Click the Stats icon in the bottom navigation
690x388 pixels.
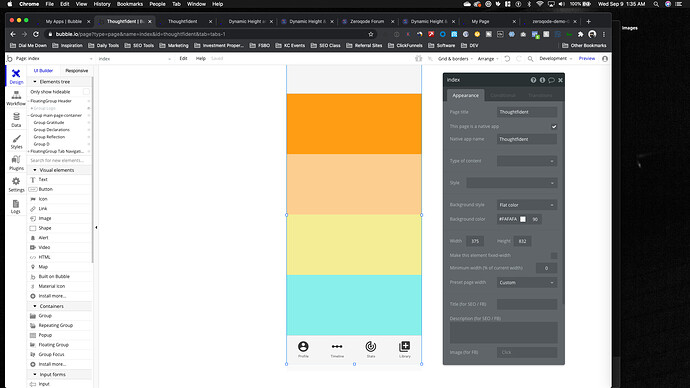click(371, 347)
